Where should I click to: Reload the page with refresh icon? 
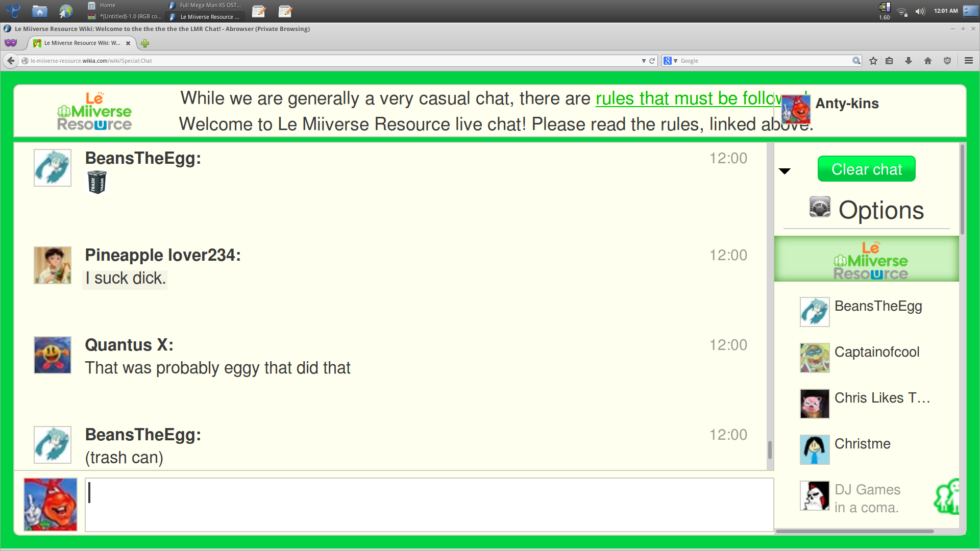pyautogui.click(x=652, y=61)
